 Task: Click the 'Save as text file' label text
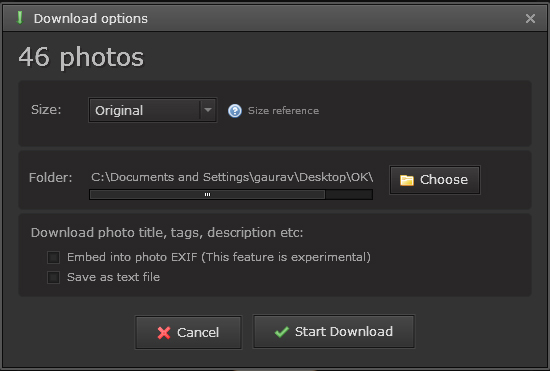[113, 277]
